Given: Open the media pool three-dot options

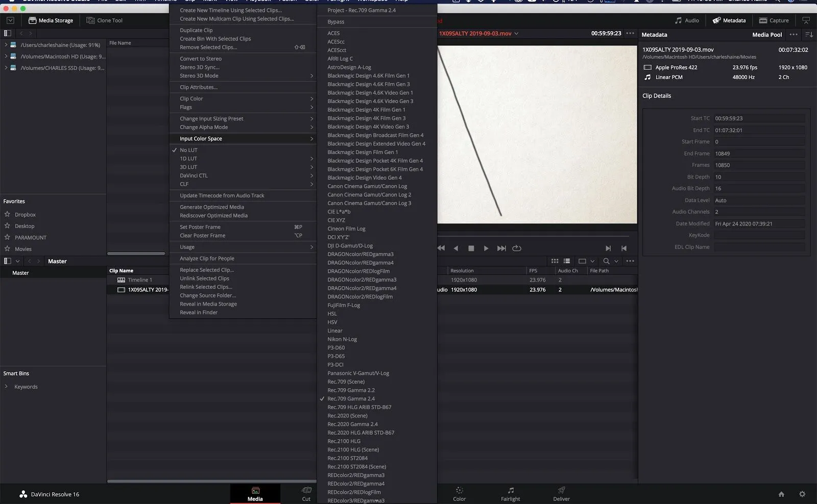Looking at the screenshot, I should click(631, 261).
